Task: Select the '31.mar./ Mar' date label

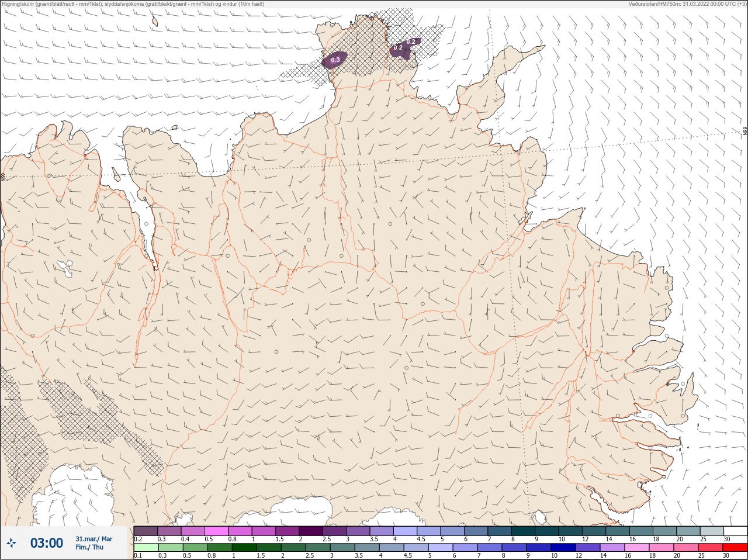Action: (94, 539)
